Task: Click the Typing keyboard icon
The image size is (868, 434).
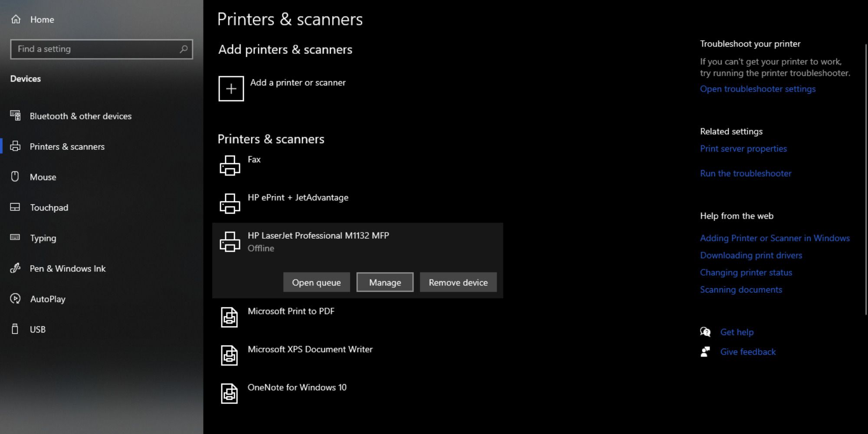Action: click(15, 237)
